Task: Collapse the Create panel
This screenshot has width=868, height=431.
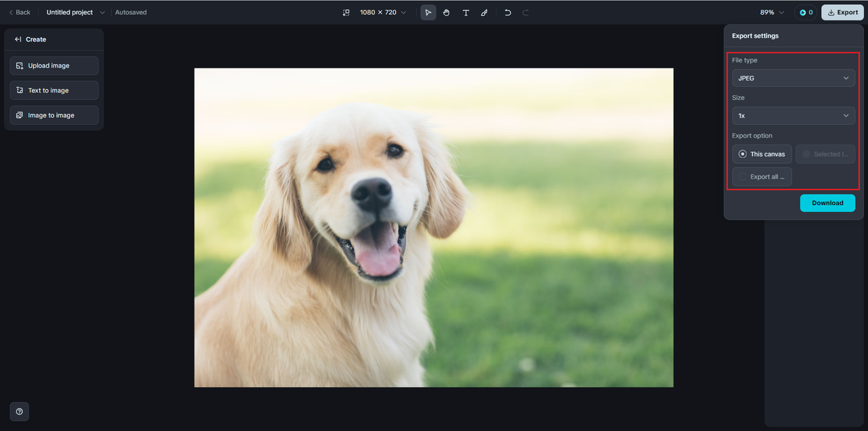Action: click(18, 39)
